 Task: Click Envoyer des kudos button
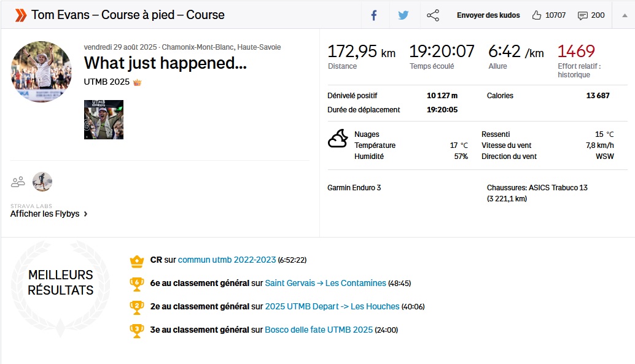[x=488, y=15]
